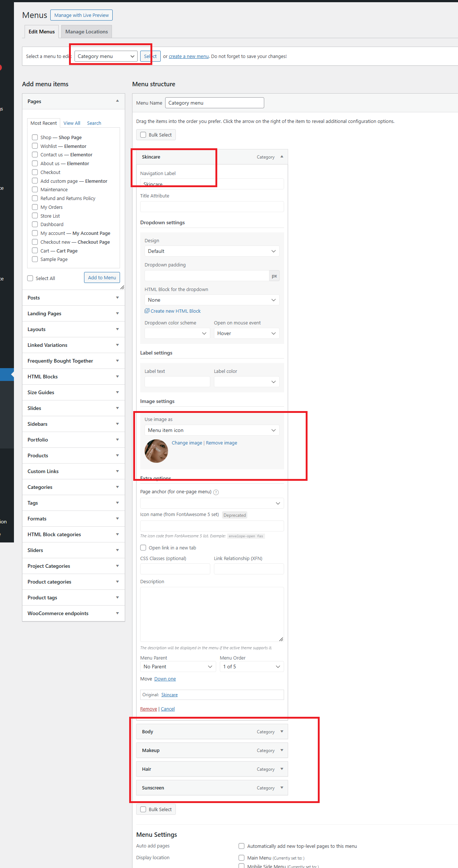Open Create new HTML Block link icon
This screenshot has width=458, height=868.
[x=147, y=310]
